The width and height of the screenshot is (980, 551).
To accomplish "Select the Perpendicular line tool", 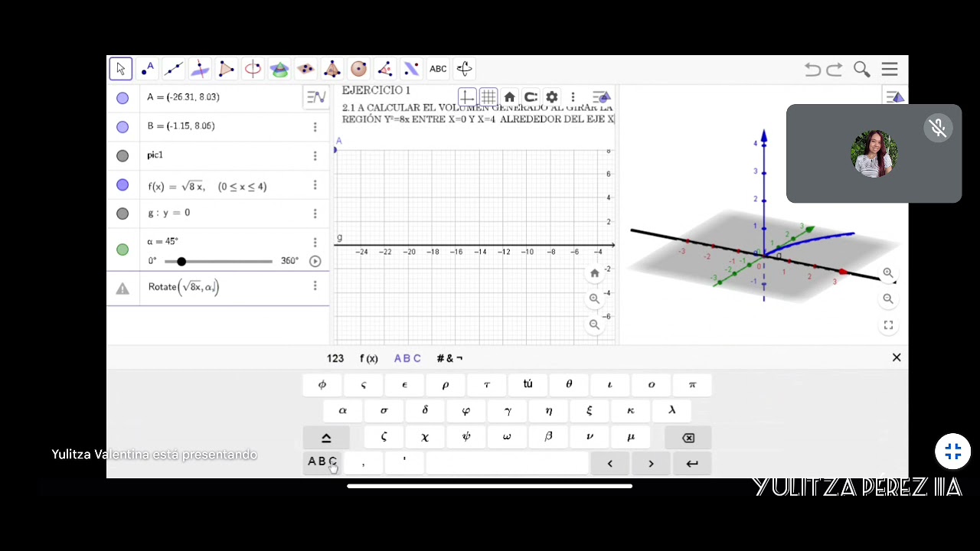I will [x=200, y=69].
